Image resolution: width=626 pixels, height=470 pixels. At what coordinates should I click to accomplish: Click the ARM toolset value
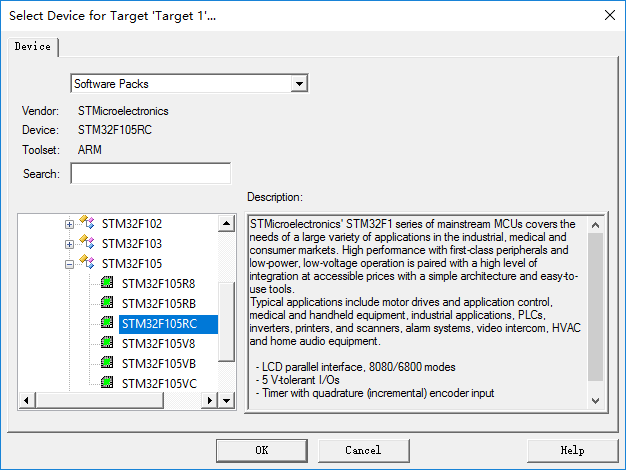point(89,150)
